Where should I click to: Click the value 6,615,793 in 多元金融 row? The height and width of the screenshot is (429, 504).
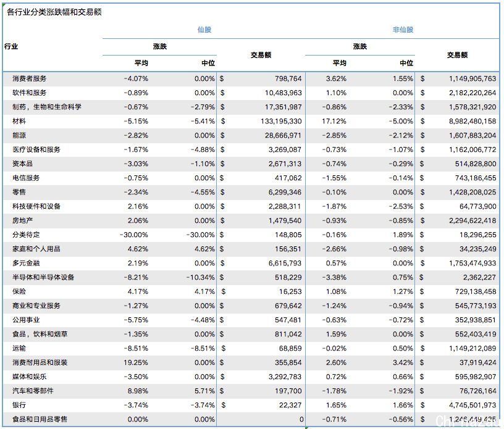point(285,263)
